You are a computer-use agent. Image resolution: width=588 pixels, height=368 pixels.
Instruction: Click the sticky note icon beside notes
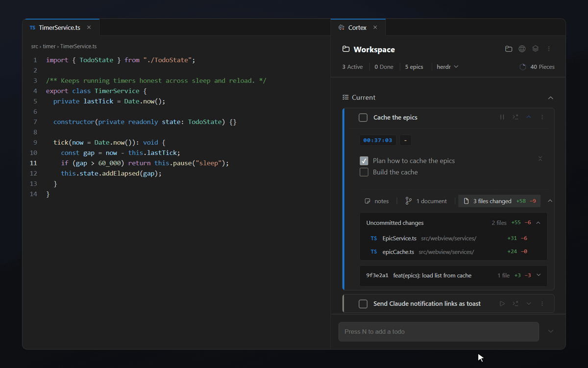367,201
